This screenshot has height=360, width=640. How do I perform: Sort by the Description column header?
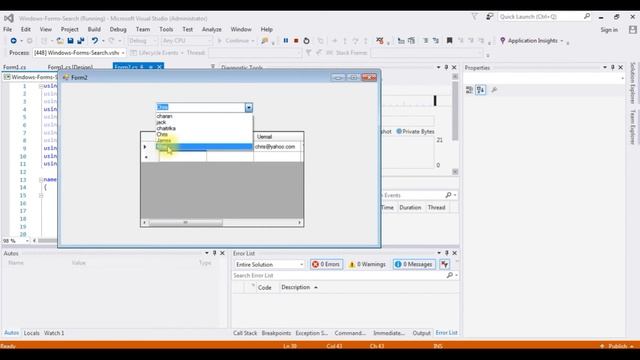(x=296, y=287)
